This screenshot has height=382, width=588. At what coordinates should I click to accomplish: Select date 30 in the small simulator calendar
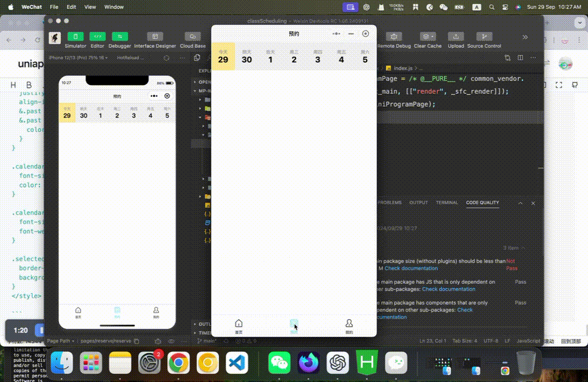pos(83,113)
